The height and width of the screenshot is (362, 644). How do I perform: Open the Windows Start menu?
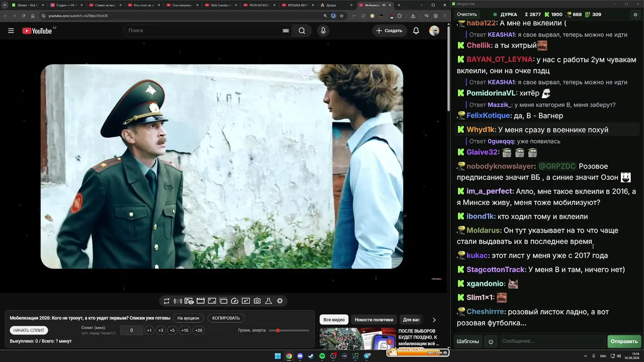(278, 356)
